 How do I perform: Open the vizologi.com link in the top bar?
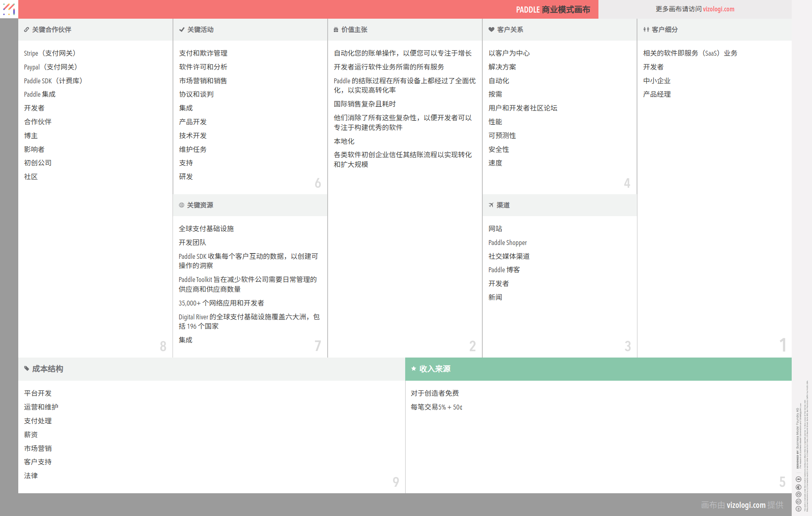719,9
